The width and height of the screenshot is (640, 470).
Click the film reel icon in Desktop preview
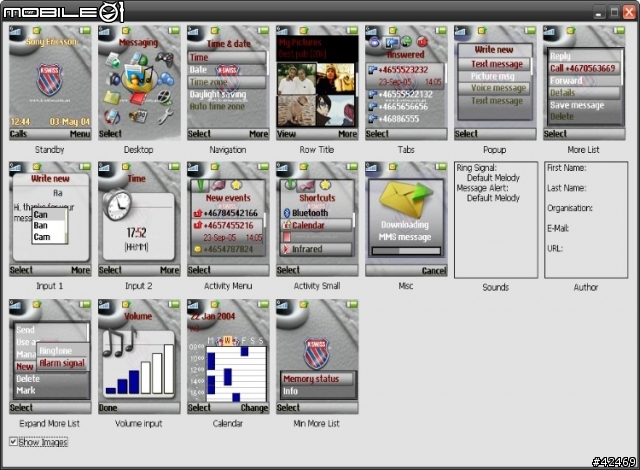pos(163,97)
